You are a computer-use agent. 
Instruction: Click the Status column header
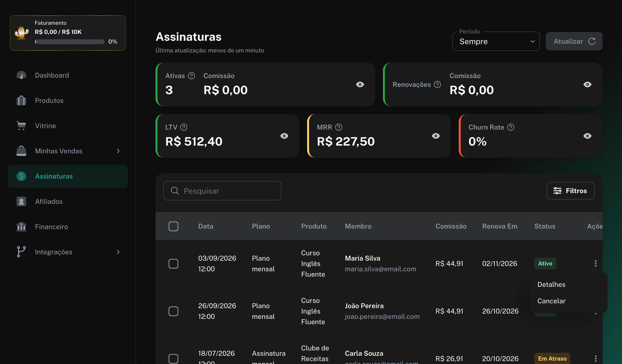[545, 226]
